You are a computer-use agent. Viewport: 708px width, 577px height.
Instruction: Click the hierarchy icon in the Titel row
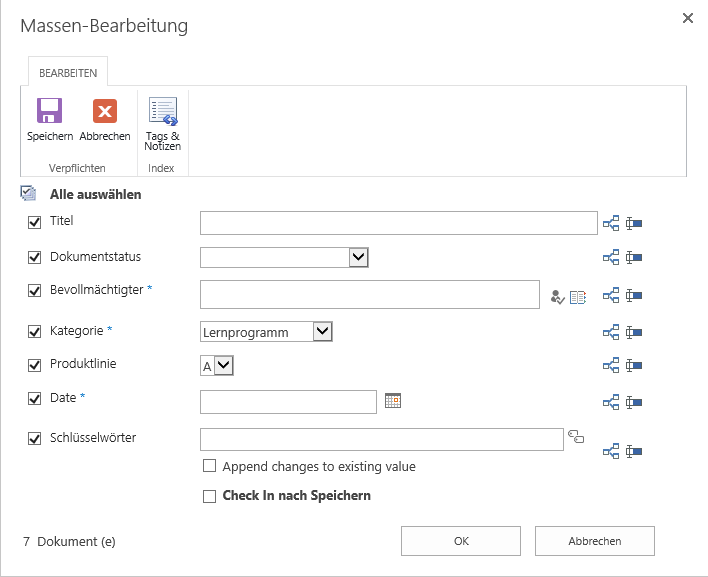click(611, 223)
